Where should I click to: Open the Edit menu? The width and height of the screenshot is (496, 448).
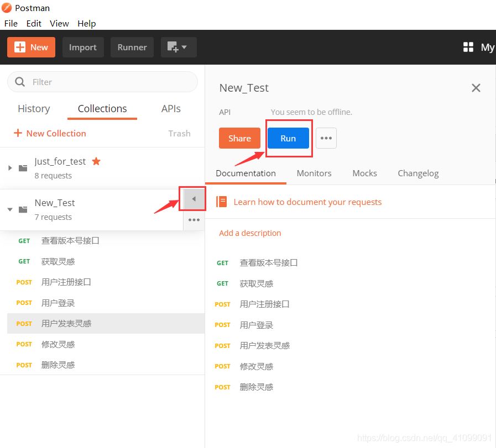(34, 23)
